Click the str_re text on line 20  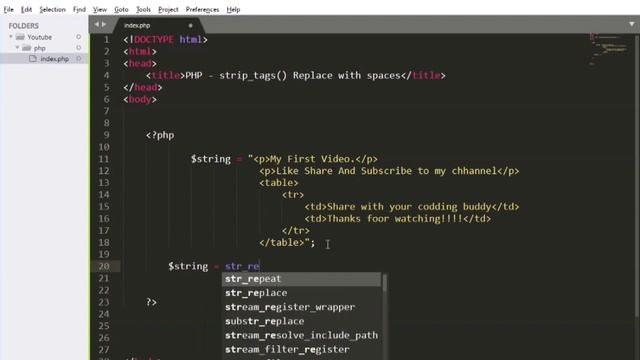[x=242, y=267]
